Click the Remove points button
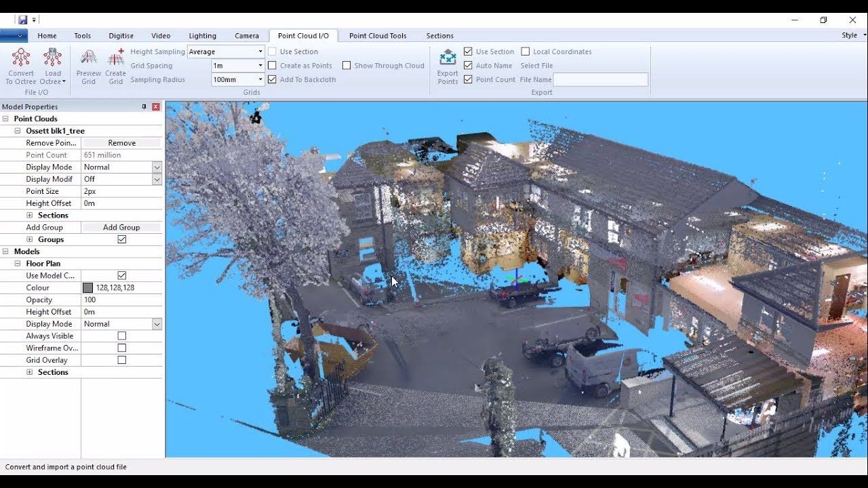Image resolution: width=868 pixels, height=488 pixels. [121, 142]
